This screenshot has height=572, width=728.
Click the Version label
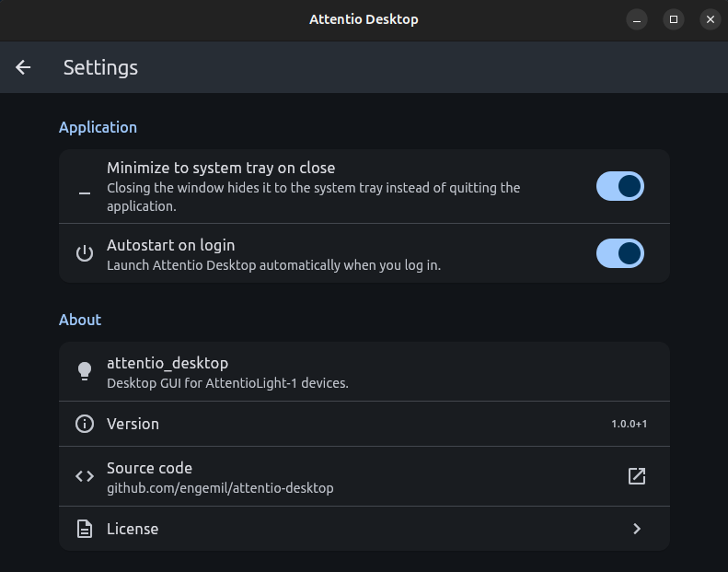click(133, 424)
